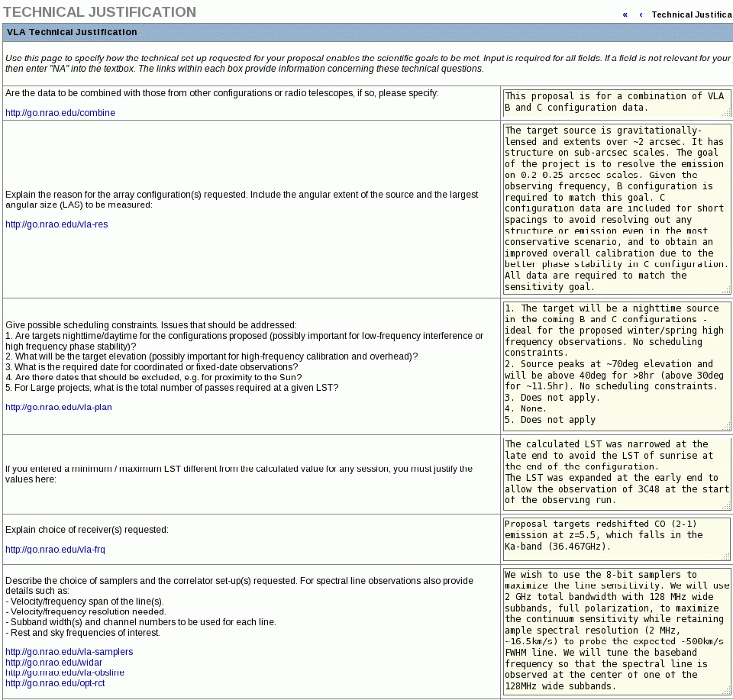Image resolution: width=733 pixels, height=700 pixels.
Task: Click resize handle of receiver choice textbox
Action: point(726,556)
